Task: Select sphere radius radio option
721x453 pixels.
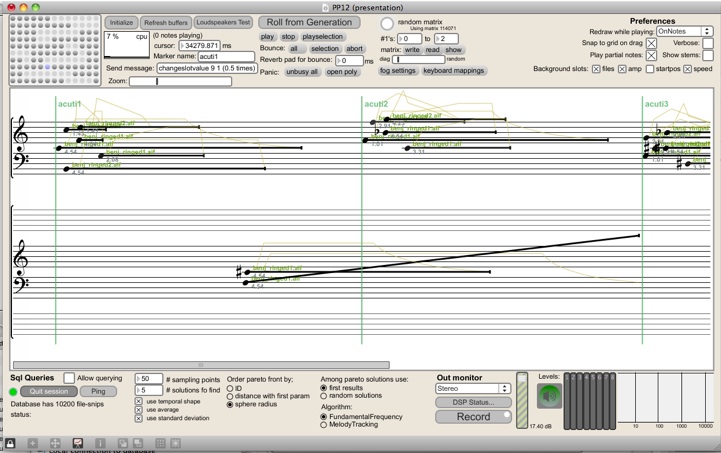Action: pos(230,405)
